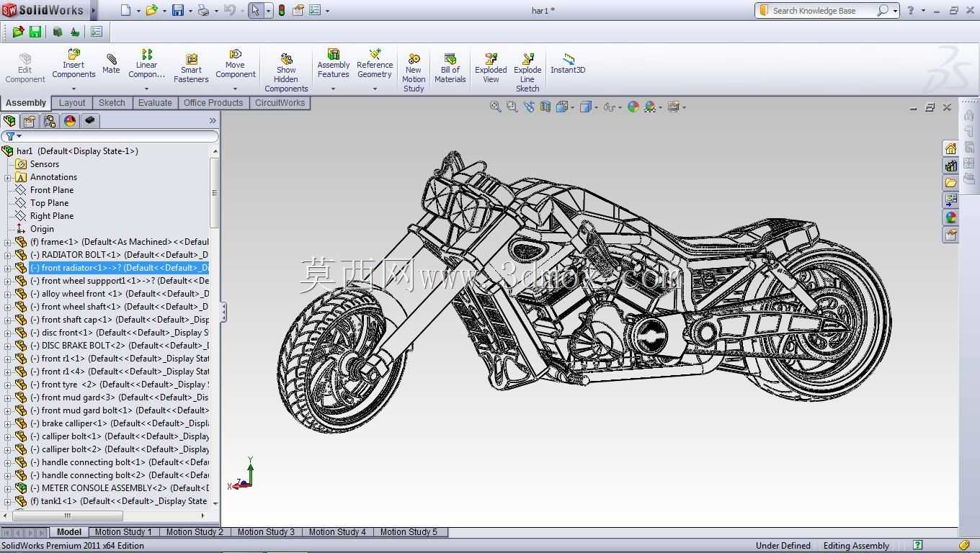Switch to Motion Study 3 tab
This screenshot has height=553, width=980.
(x=266, y=532)
